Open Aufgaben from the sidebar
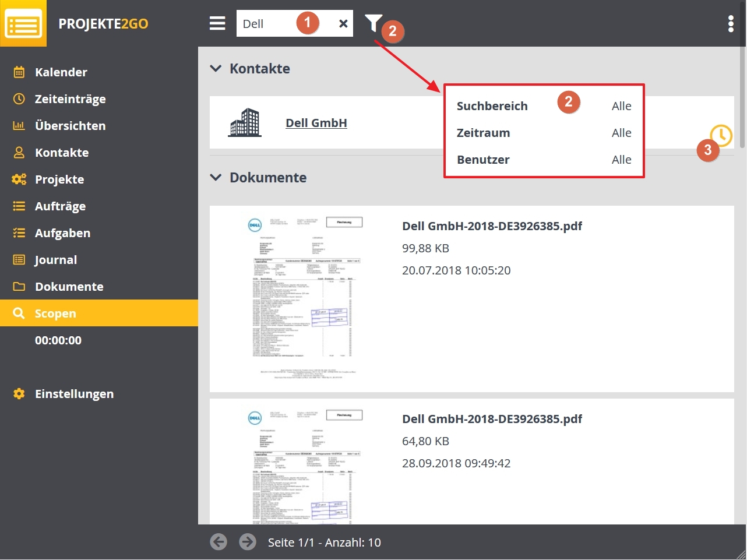The height and width of the screenshot is (560, 747). [x=99, y=233]
